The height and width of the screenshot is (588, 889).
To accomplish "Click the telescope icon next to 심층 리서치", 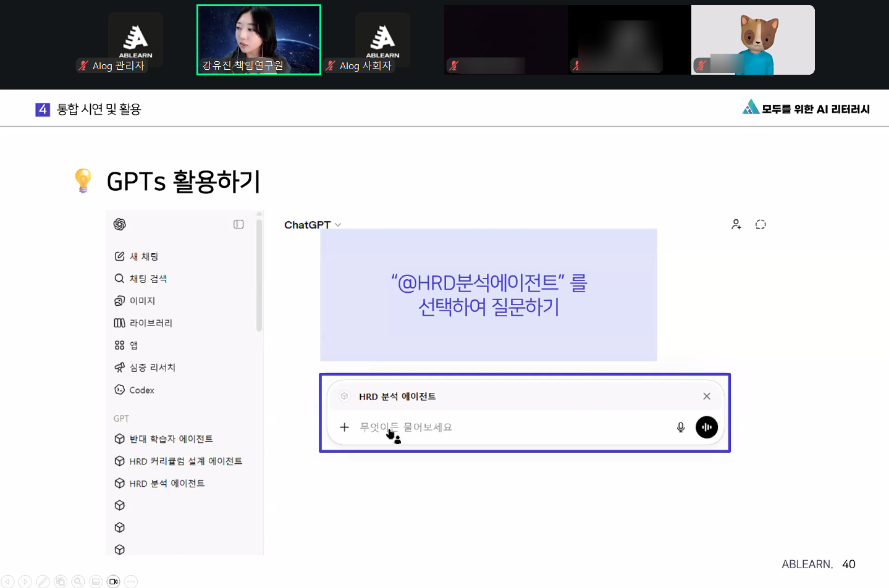I will coord(120,367).
